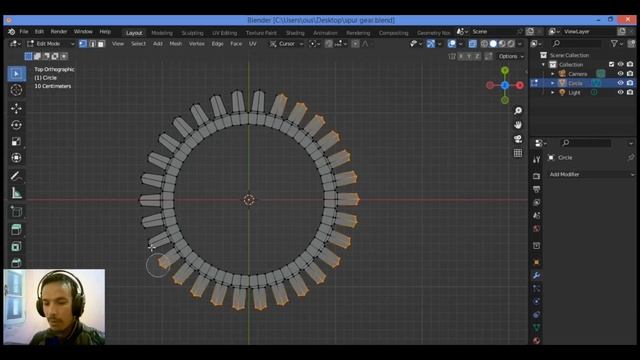The width and height of the screenshot is (640, 360).
Task: Toggle snapping magnet in header
Action: (x=329, y=44)
